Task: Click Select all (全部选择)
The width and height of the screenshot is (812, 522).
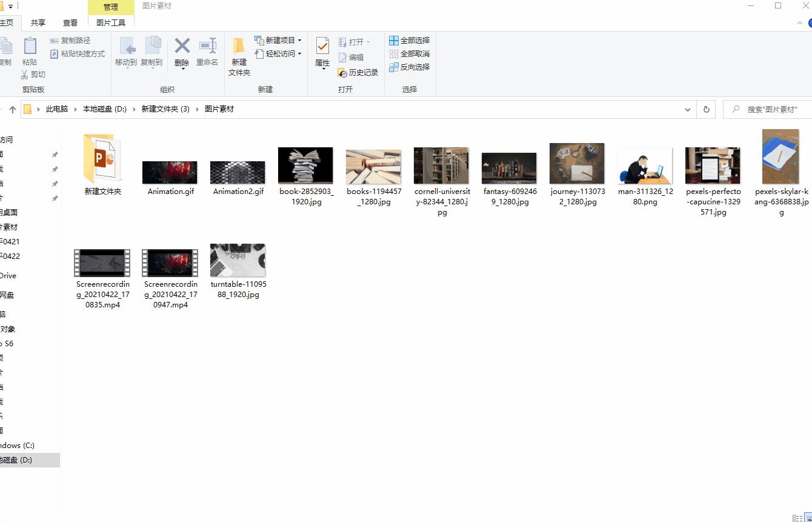Action: (x=409, y=41)
